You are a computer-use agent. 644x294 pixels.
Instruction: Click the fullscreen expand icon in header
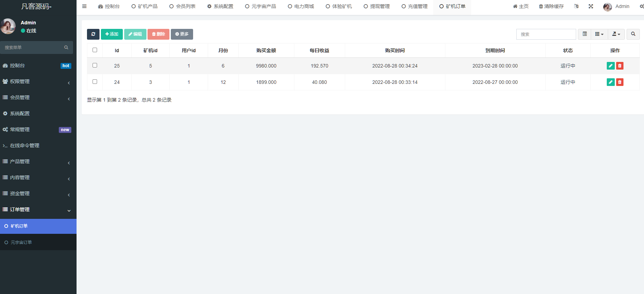591,6
